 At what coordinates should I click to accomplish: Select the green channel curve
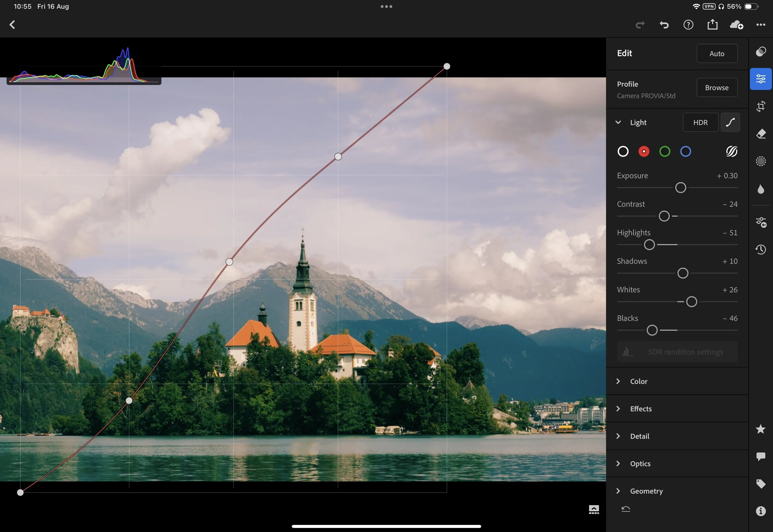[664, 152]
